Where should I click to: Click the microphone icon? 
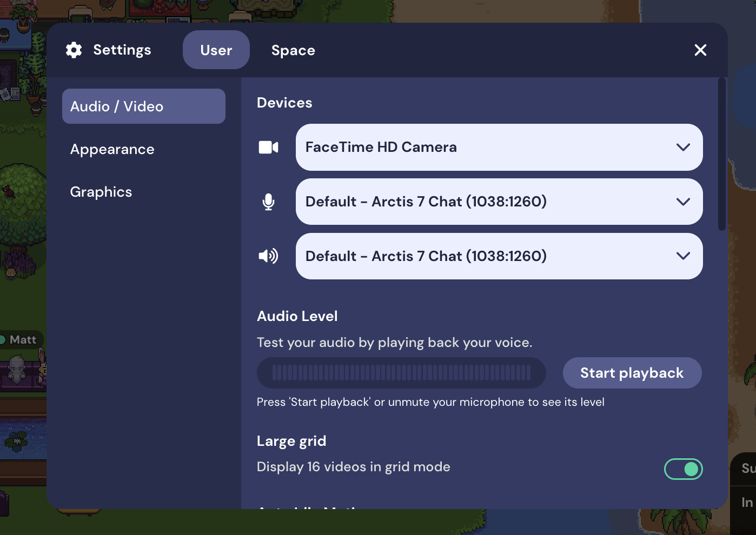coord(268,202)
